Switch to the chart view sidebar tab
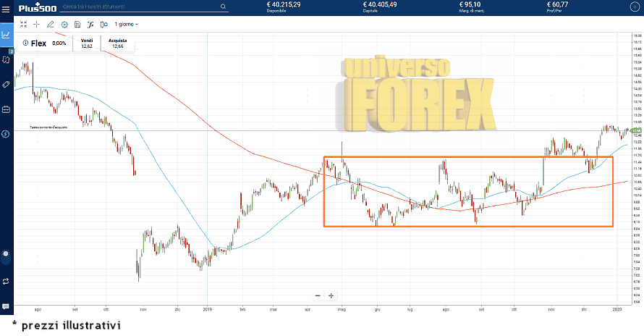The height and width of the screenshot is (336, 644). point(6,34)
